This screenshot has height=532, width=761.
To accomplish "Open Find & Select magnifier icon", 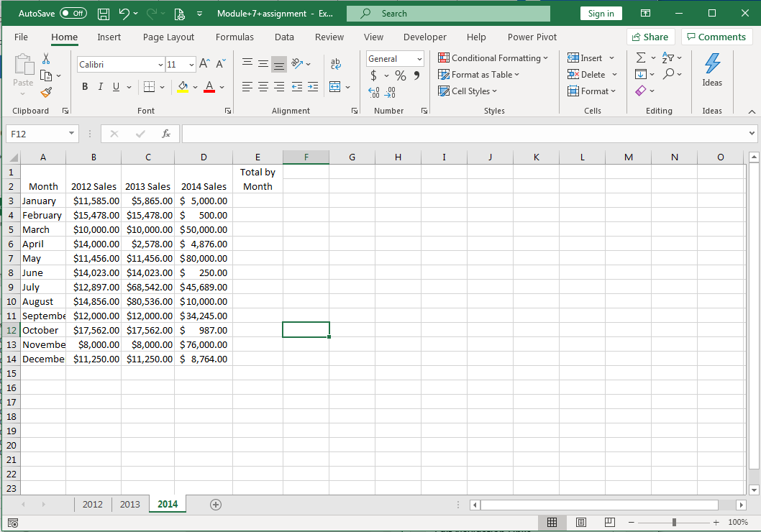I will (x=669, y=74).
